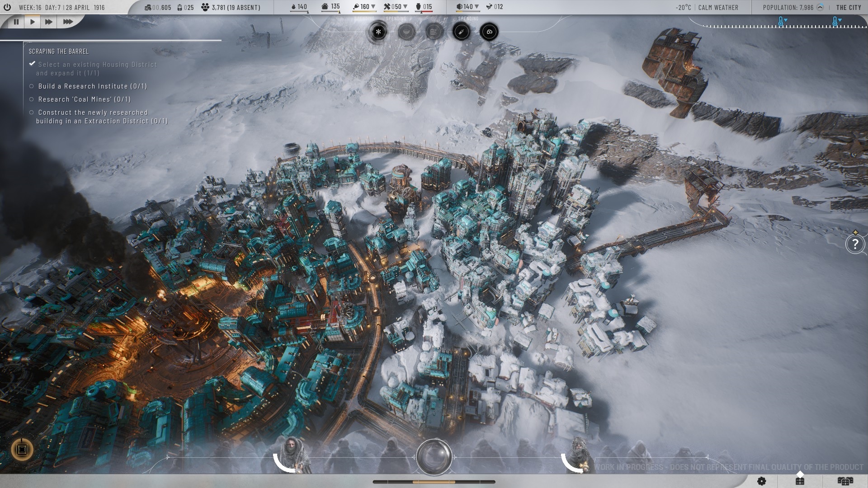Open the help question mark button
The image size is (868, 488).
pos(855,244)
